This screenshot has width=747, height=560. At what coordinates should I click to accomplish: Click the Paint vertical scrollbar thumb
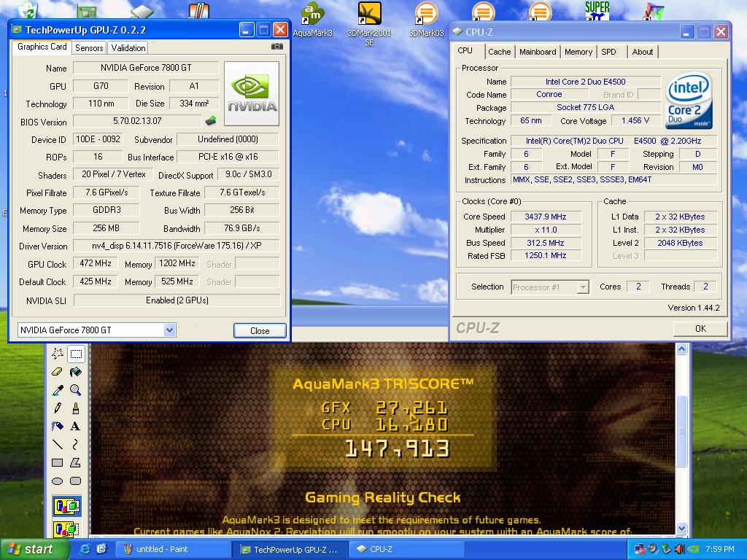(682, 431)
